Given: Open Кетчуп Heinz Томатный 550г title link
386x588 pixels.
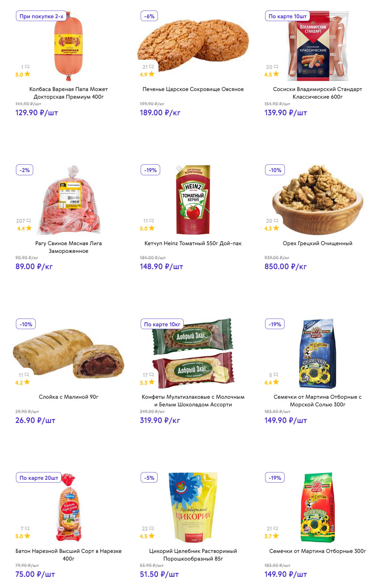Looking at the screenshot, I should (193, 243).
